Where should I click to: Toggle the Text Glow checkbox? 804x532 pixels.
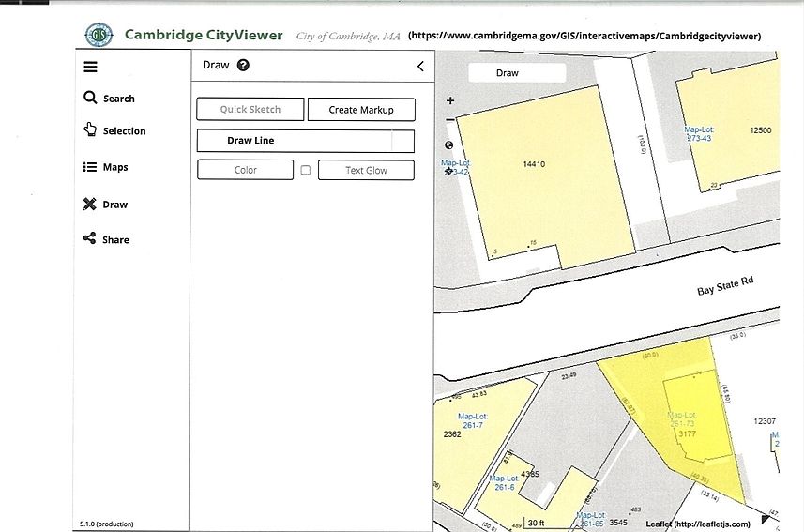click(306, 170)
